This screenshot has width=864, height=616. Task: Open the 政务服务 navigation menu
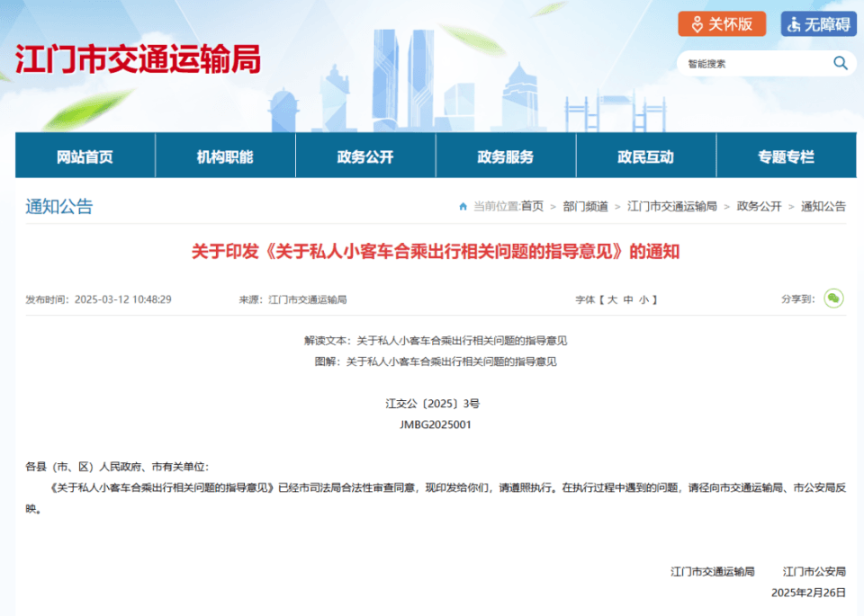pyautogui.click(x=505, y=156)
